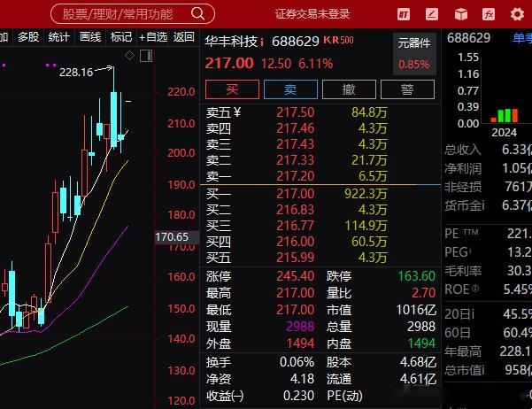
Task: Click the 卖三 price 217.43
Action: 296,144
